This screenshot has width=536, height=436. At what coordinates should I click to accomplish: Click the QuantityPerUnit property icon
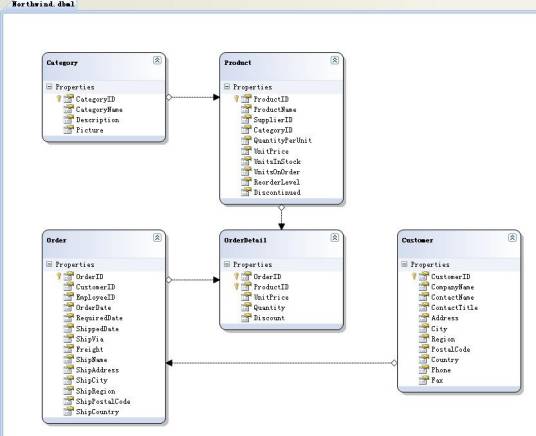click(246, 140)
